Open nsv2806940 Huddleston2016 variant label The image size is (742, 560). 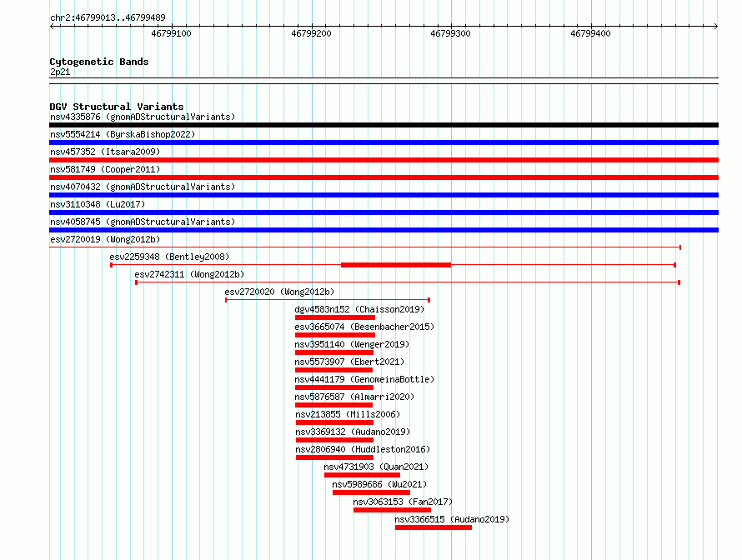tap(363, 449)
